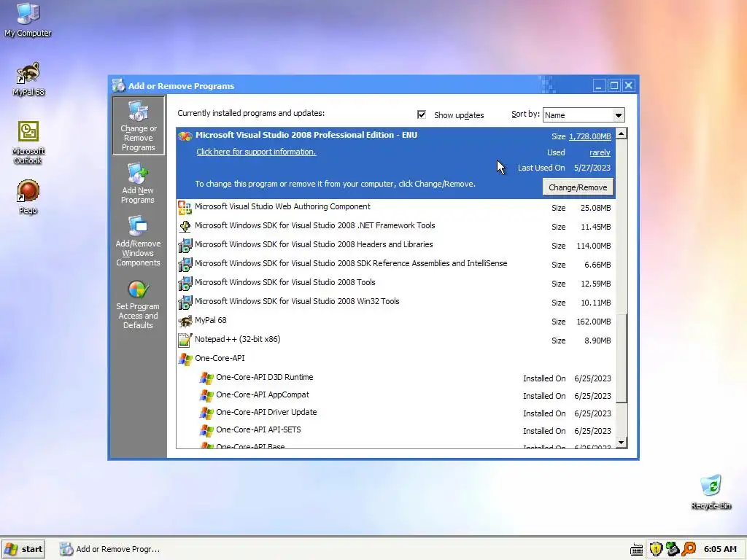Click the system tray icon beside the shield
Image resolution: width=747 pixels, height=560 pixels.
tap(672, 549)
